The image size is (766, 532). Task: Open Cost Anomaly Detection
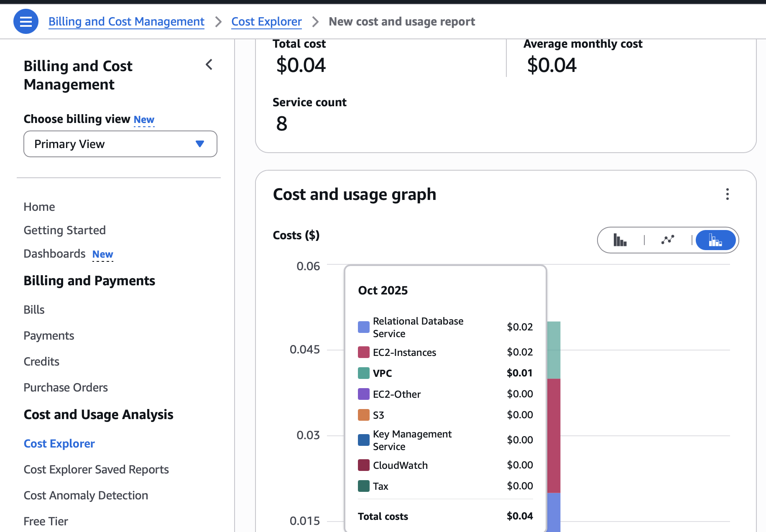click(86, 495)
